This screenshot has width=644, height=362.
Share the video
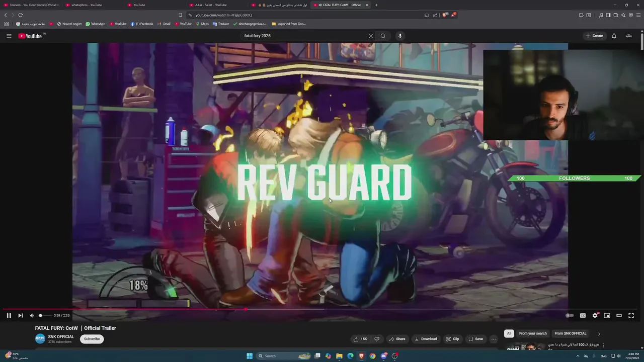(397, 339)
